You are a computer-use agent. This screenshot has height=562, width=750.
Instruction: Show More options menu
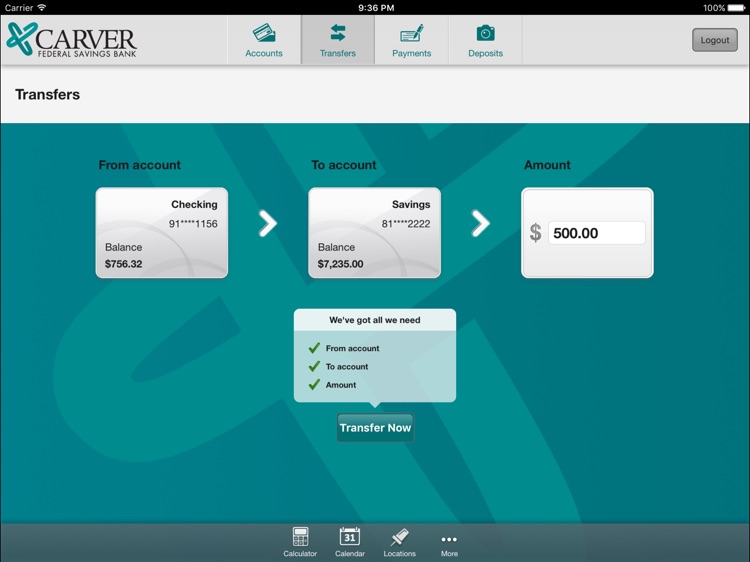[x=449, y=544]
